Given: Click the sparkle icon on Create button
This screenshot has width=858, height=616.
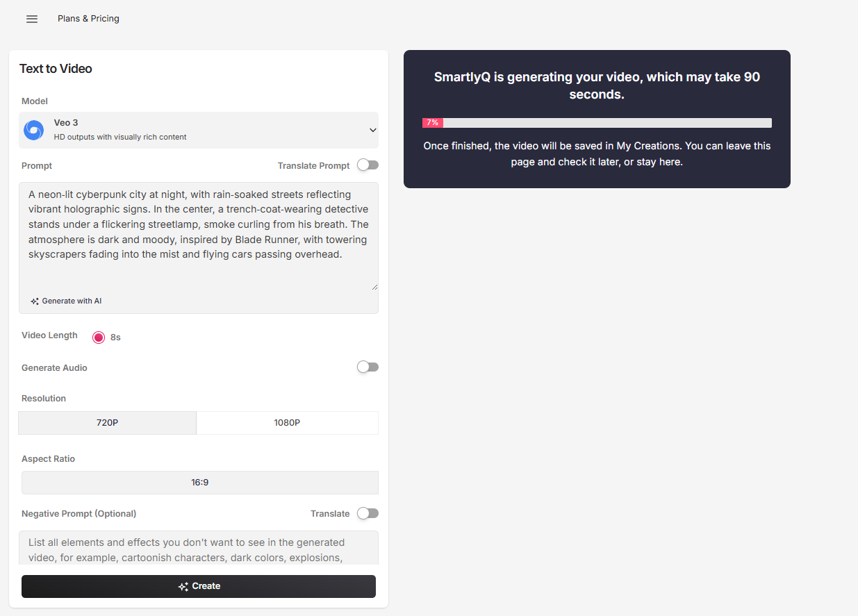Looking at the screenshot, I should click(183, 587).
